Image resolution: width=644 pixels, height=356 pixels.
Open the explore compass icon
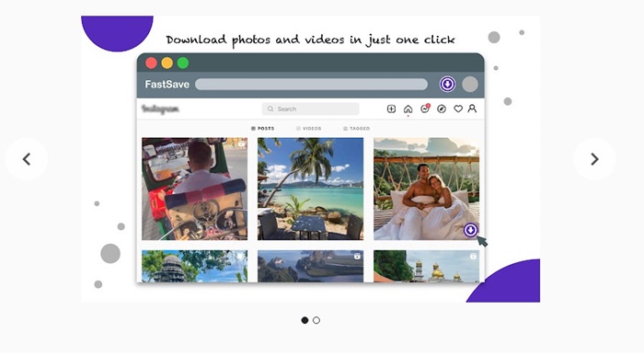[x=442, y=109]
